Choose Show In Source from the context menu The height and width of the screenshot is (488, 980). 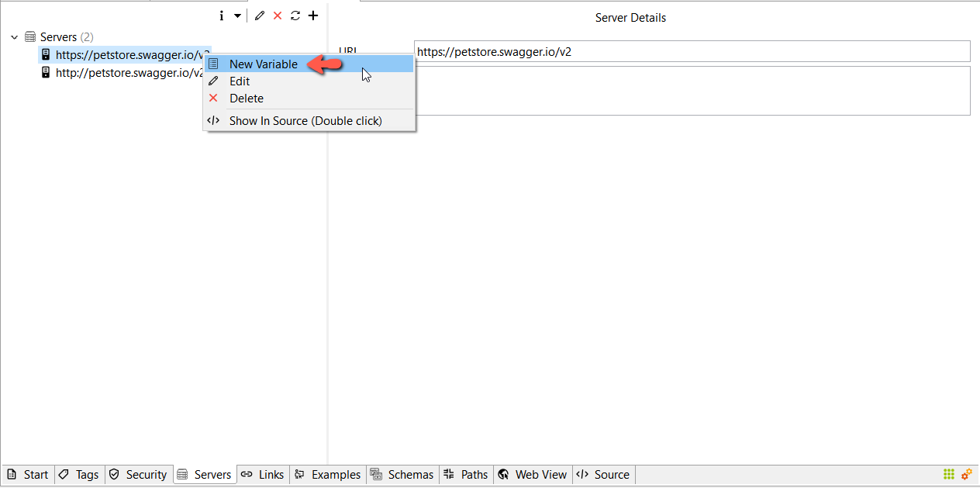point(309,121)
